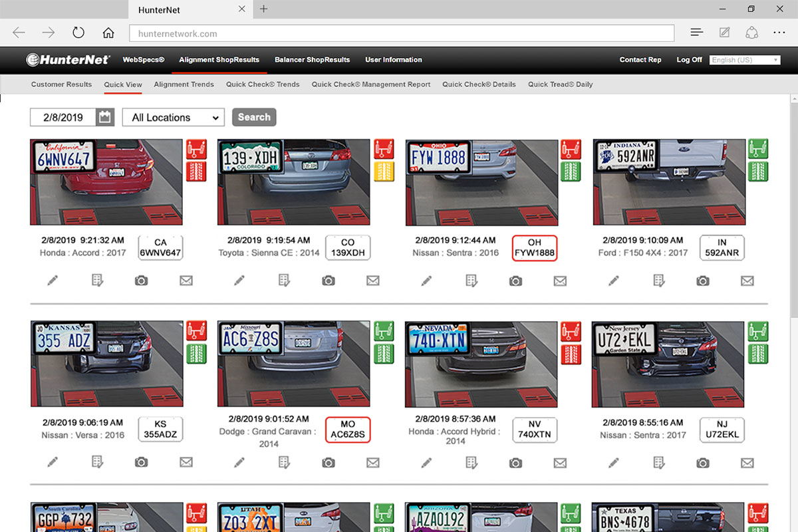This screenshot has height=532, width=798.
Task: Open the All Locations dropdown
Action: [x=174, y=117]
